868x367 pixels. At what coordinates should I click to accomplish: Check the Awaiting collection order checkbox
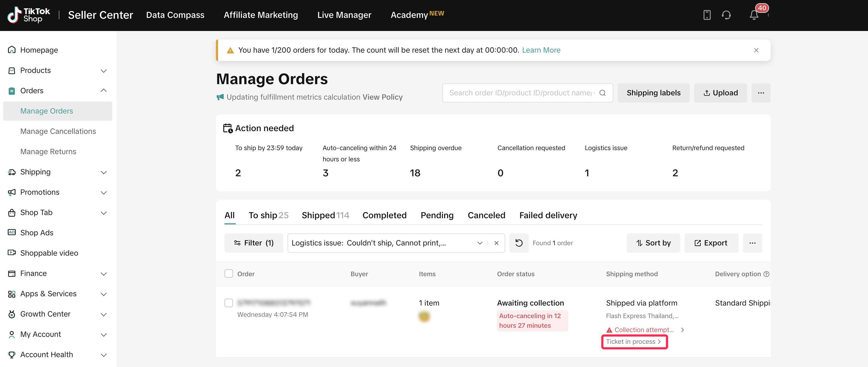(229, 303)
